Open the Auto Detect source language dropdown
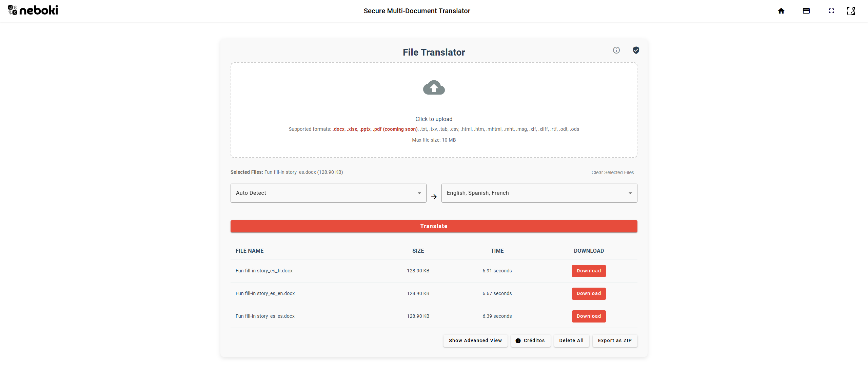 [328, 193]
